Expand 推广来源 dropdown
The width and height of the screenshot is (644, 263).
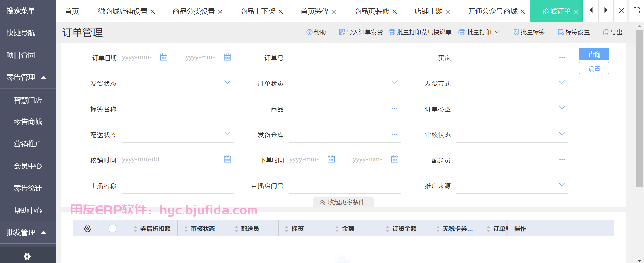[562, 185]
